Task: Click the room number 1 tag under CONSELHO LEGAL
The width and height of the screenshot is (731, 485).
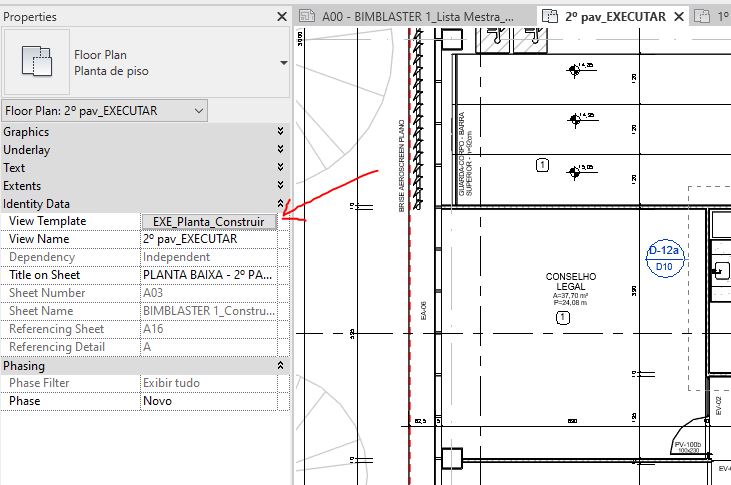Action: click(x=563, y=318)
